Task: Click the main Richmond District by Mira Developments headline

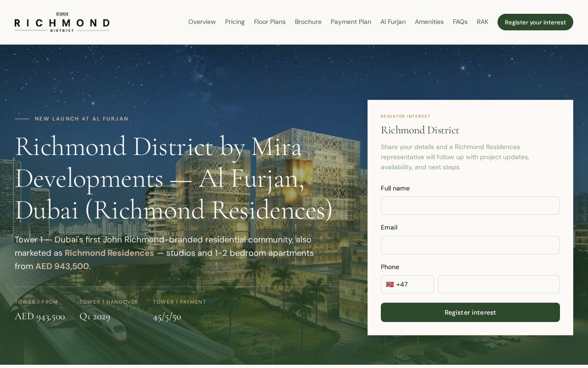Action: point(174,178)
